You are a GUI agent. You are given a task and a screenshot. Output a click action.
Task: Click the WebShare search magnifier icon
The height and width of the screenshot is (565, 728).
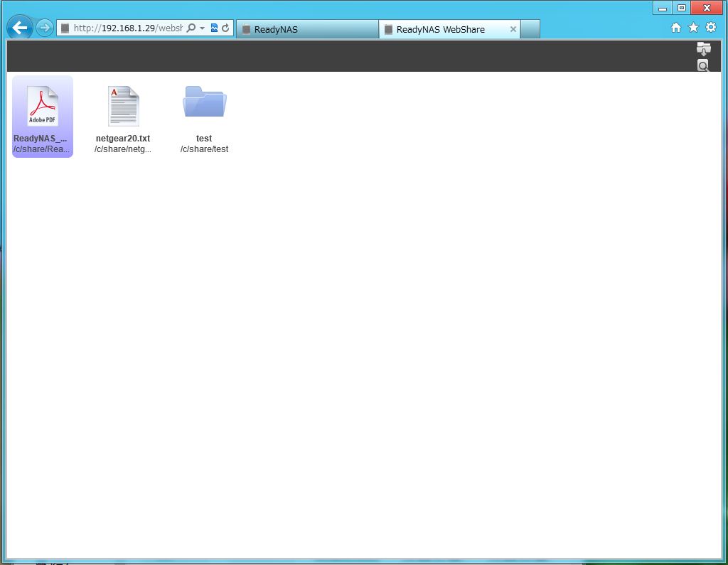(x=703, y=65)
